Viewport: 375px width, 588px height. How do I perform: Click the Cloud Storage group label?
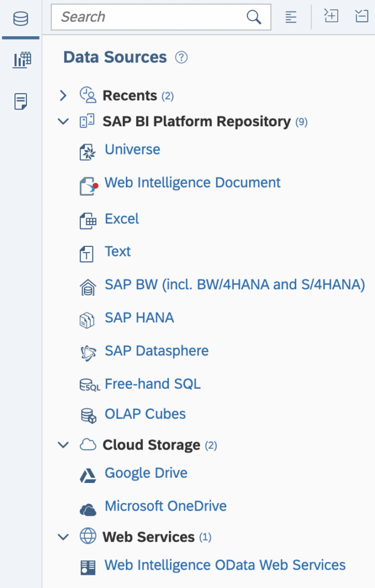pyautogui.click(x=152, y=445)
